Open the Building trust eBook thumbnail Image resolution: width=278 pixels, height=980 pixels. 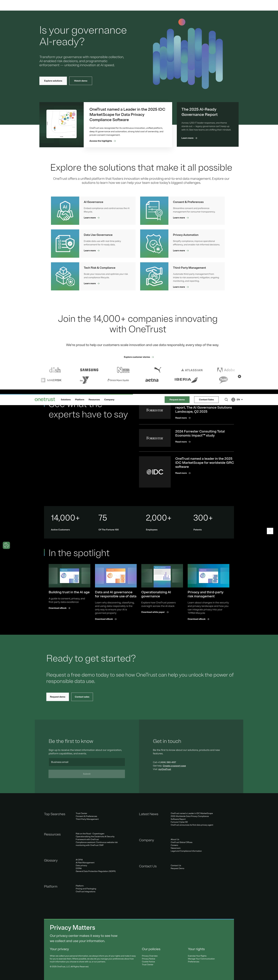70,576
